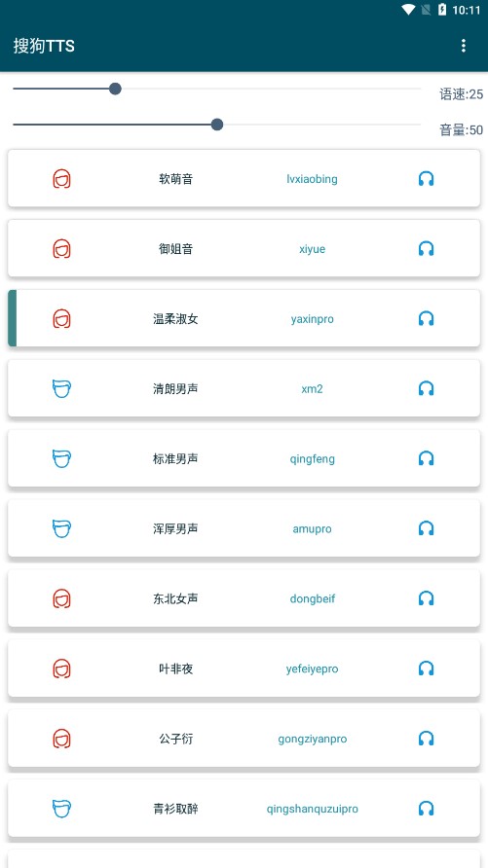Viewport: 488px width, 868px height.
Task: Tap headphone icon on 温柔淑女 row
Action: tap(426, 319)
